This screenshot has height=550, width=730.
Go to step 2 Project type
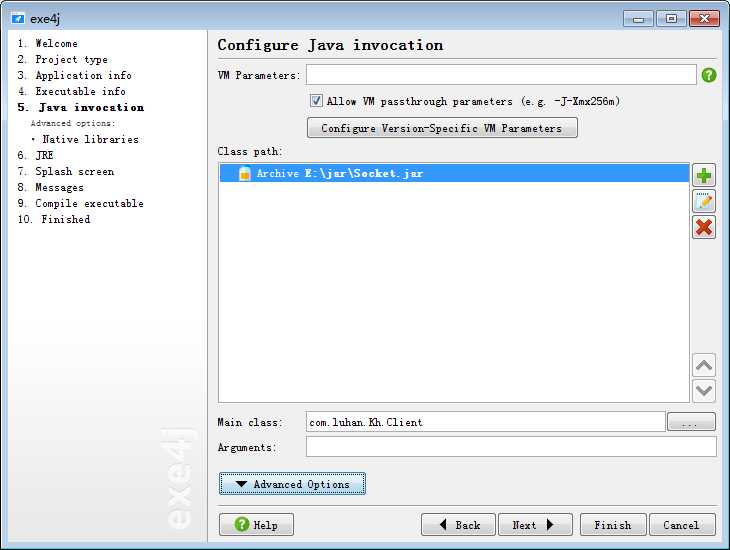click(62, 59)
